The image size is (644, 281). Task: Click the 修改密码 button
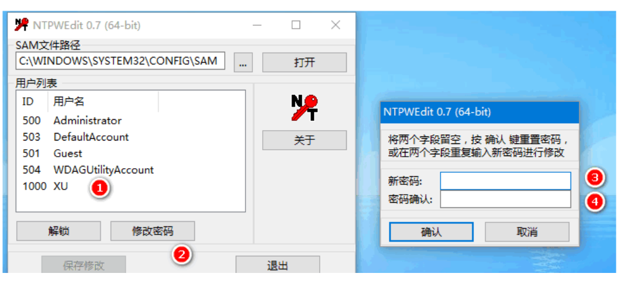click(152, 231)
